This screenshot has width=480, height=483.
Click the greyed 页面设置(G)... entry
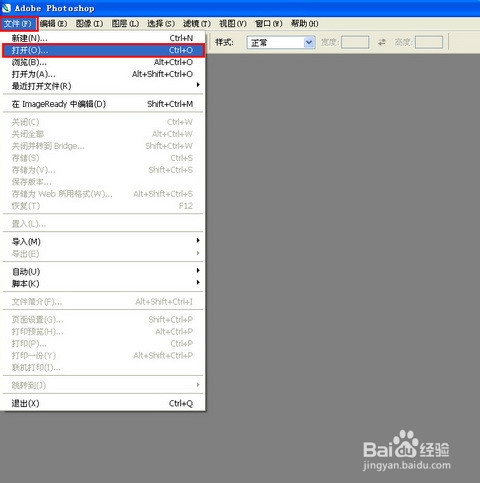103,320
